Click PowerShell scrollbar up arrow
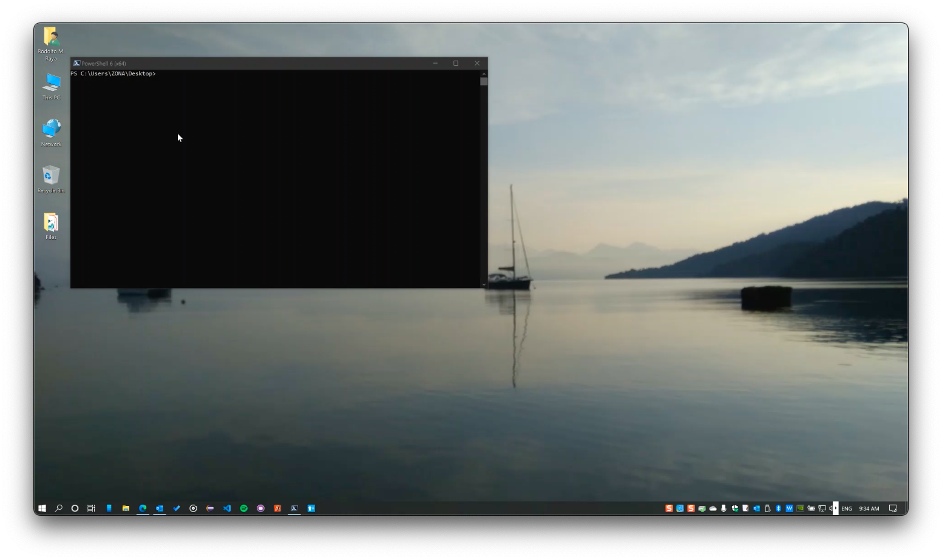942x560 pixels. coord(484,73)
